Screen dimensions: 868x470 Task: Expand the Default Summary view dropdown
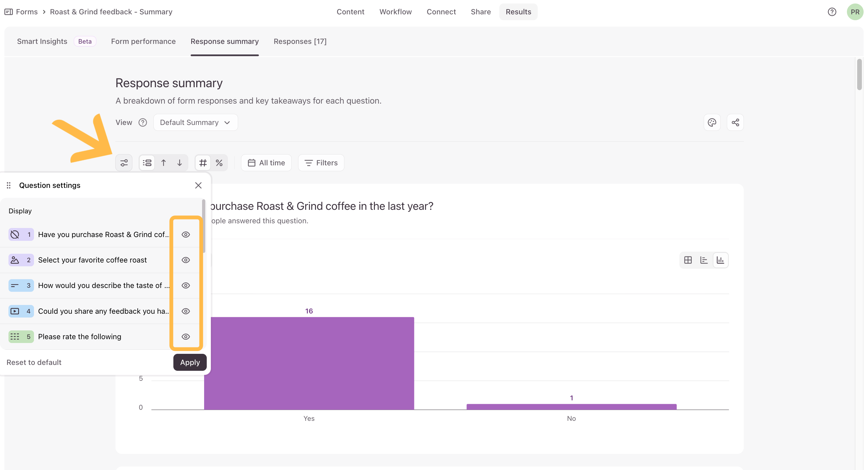[195, 123]
